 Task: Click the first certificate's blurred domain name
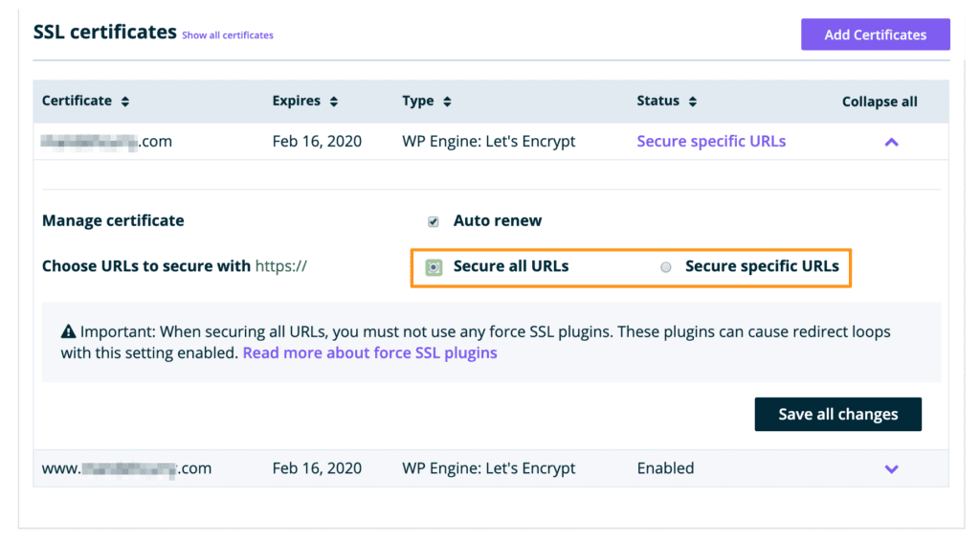coord(106,141)
